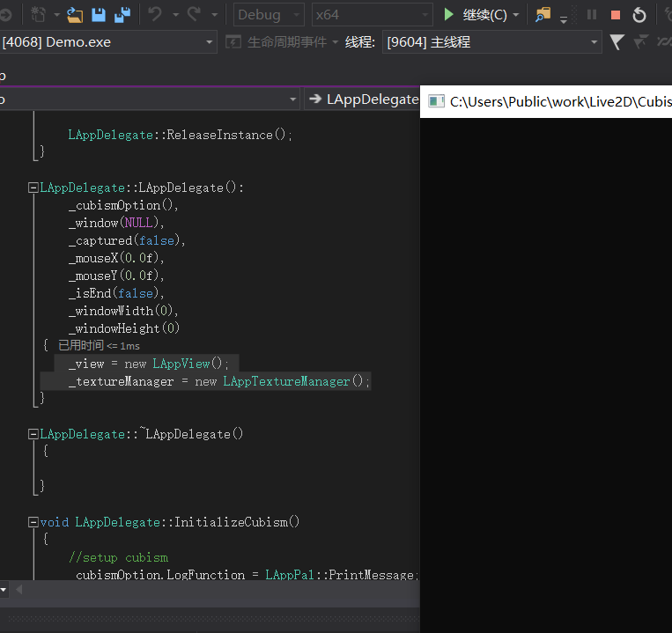Open the x64 platform dropdown

(372, 15)
